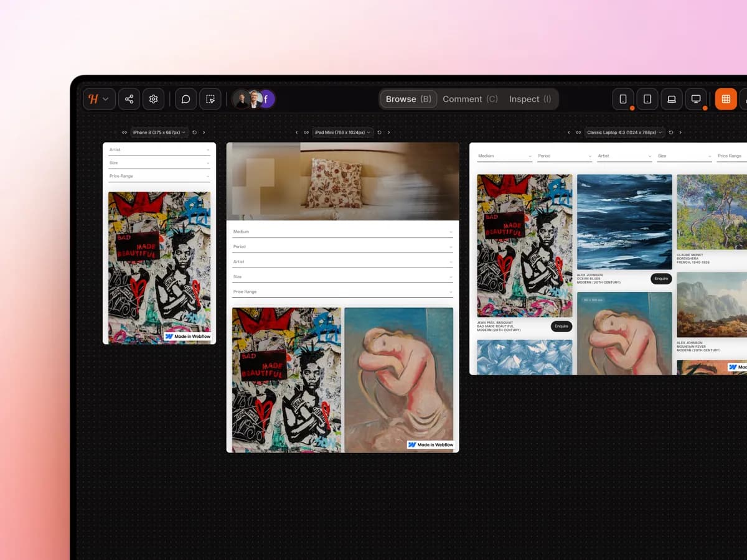Expand the Size filter in the laptop frame
This screenshot has width=747, height=560.
point(684,156)
